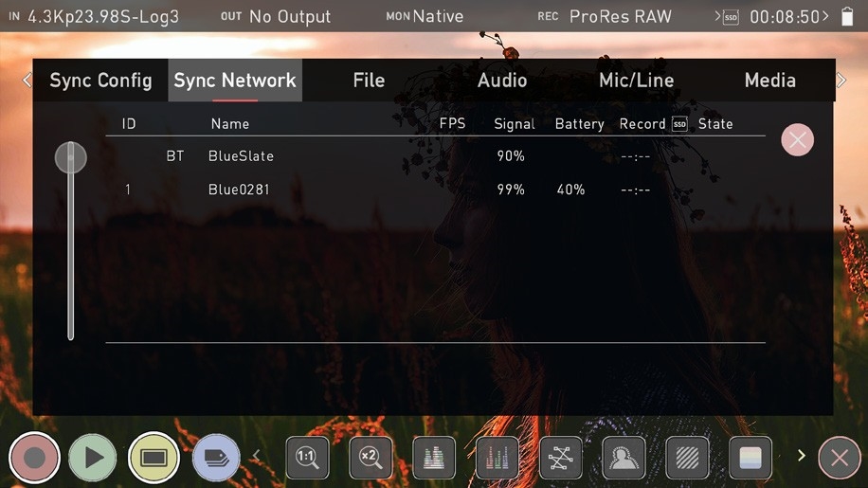
Task: Start recording with the red record button
Action: coord(34,458)
